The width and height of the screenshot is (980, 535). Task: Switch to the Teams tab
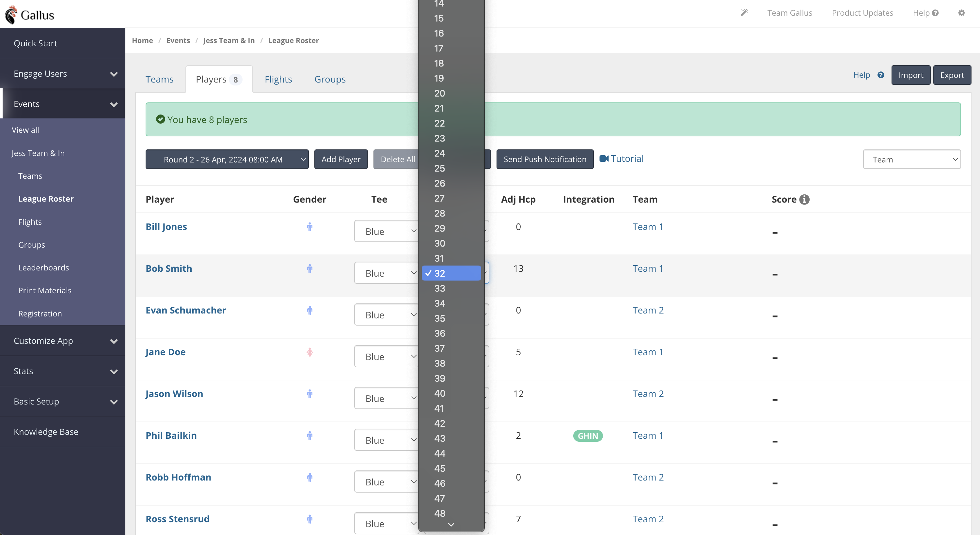[x=159, y=79]
